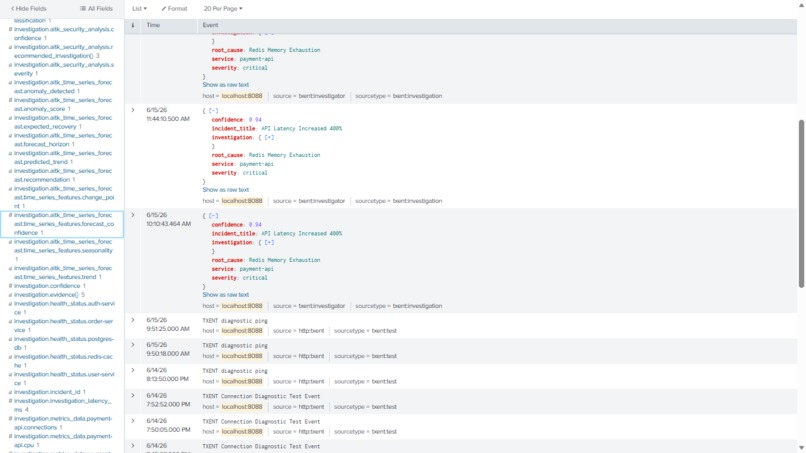Click confidence value 0.94 in 10:10:43 event

255,225
